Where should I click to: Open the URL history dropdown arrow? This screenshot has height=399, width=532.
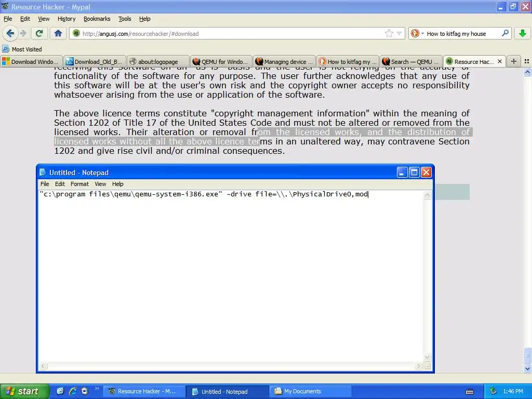coord(400,33)
